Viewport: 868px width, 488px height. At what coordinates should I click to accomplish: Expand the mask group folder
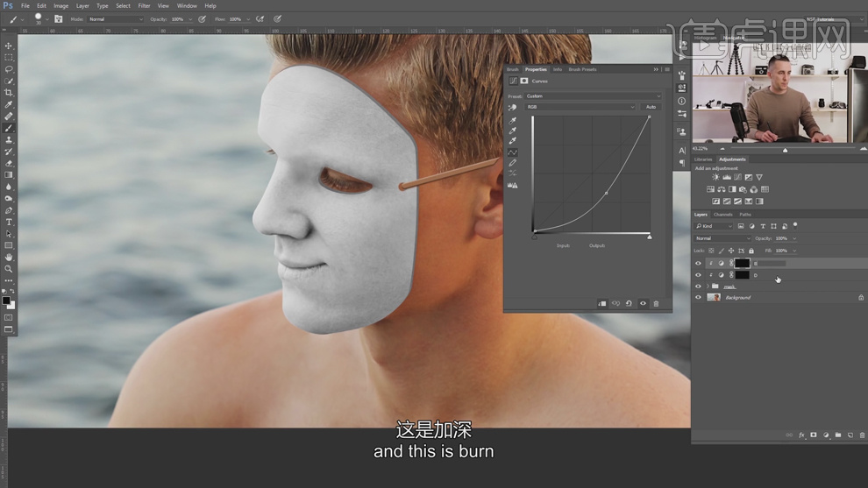tap(708, 286)
